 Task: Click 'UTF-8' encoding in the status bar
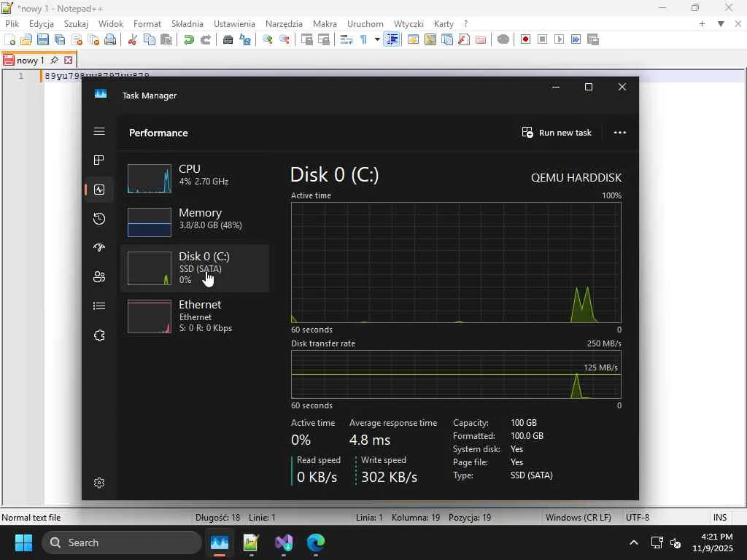click(638, 517)
